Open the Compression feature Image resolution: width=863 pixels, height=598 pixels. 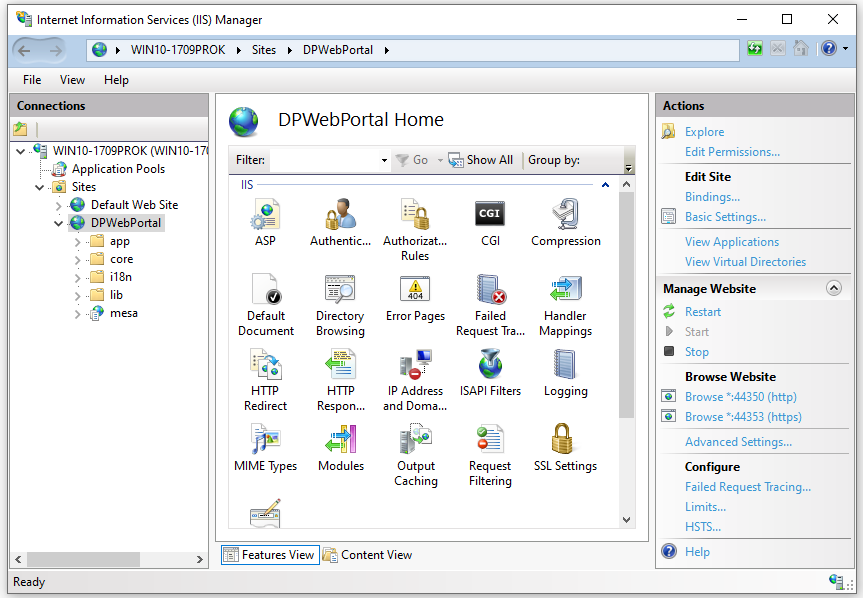coord(565,222)
